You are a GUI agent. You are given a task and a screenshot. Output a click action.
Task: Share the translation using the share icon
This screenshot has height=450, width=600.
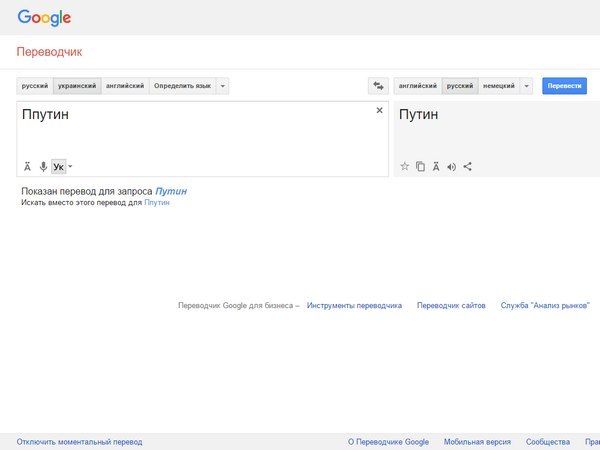click(x=468, y=166)
